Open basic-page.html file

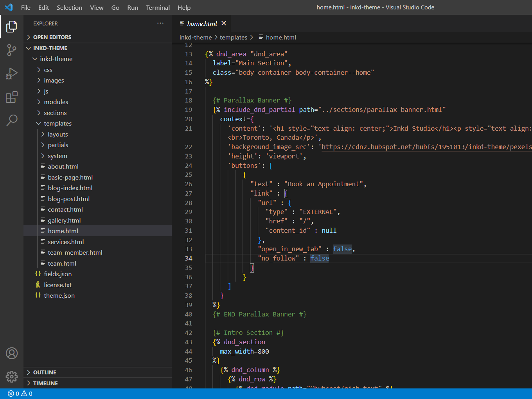[x=98, y=177]
